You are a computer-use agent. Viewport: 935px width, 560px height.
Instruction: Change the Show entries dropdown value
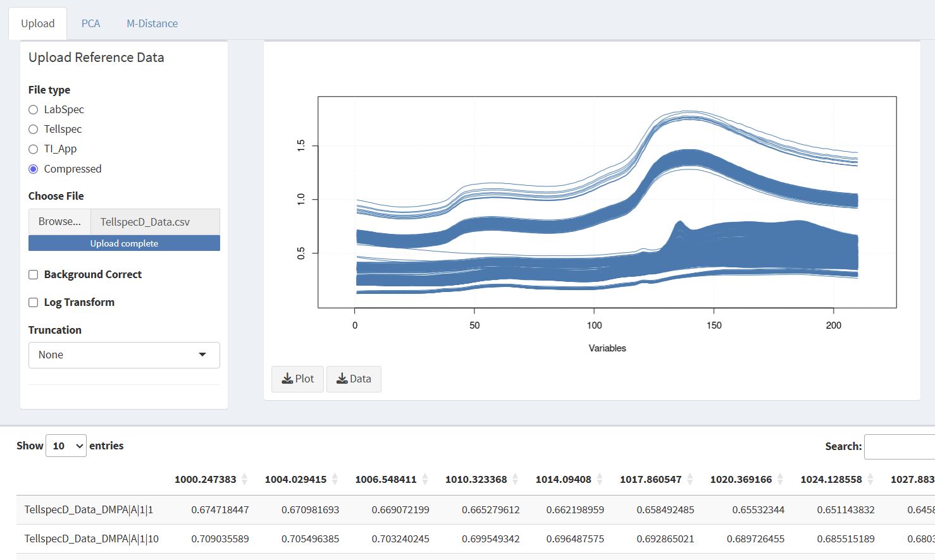point(65,446)
